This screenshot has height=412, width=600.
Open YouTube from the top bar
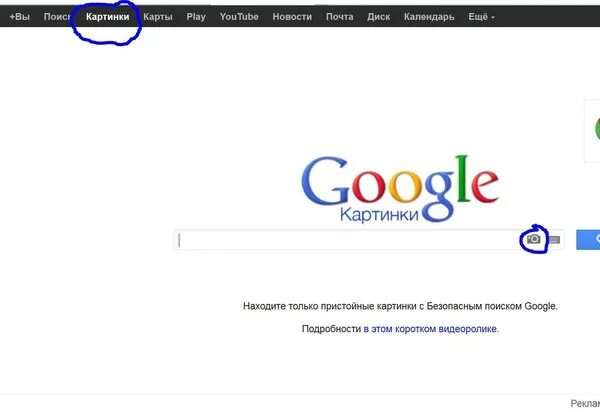[239, 17]
